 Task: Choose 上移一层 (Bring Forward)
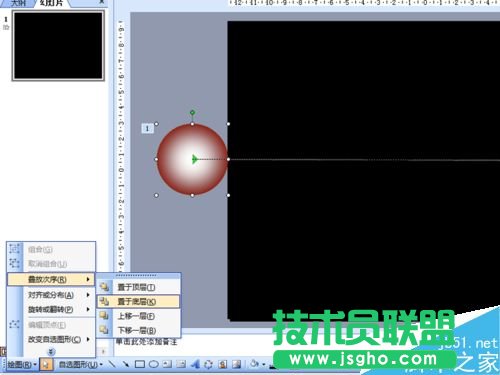click(x=138, y=316)
